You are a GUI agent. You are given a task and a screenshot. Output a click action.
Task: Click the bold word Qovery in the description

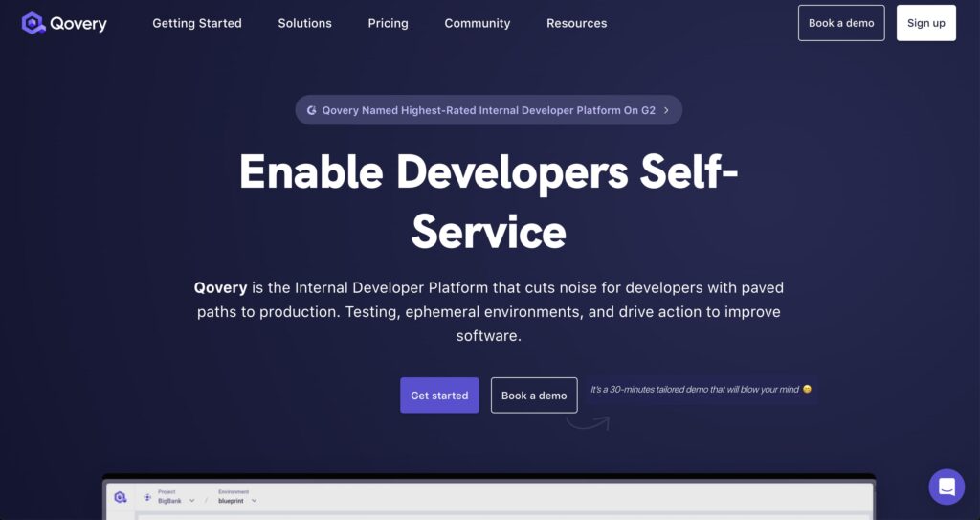pyautogui.click(x=221, y=288)
